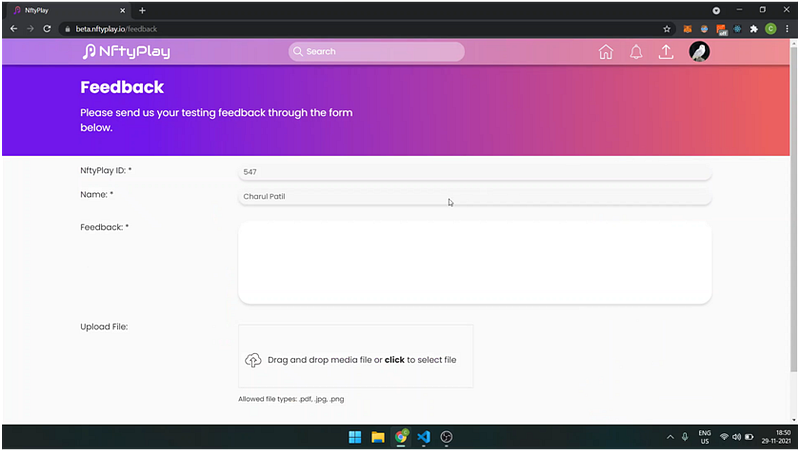
Task: Click the site lock icon
Action: (67, 29)
